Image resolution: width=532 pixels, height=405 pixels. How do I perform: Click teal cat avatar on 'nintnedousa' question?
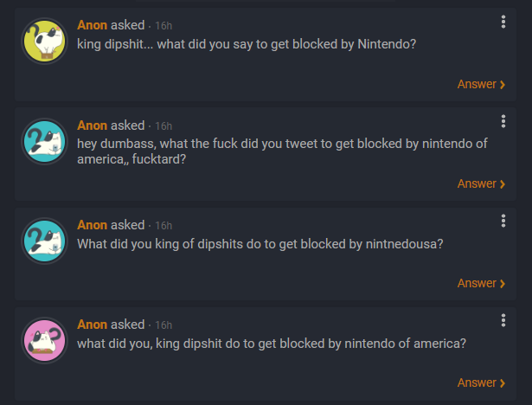coord(44,241)
